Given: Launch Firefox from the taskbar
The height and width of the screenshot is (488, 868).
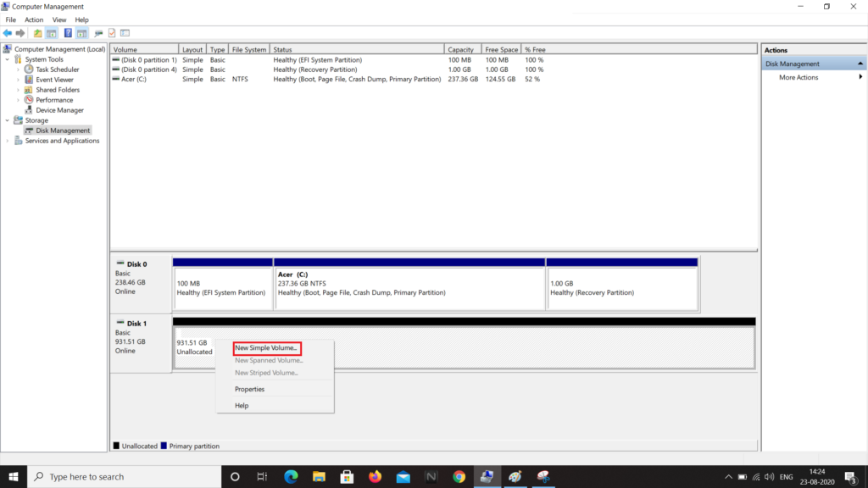Looking at the screenshot, I should (x=376, y=476).
